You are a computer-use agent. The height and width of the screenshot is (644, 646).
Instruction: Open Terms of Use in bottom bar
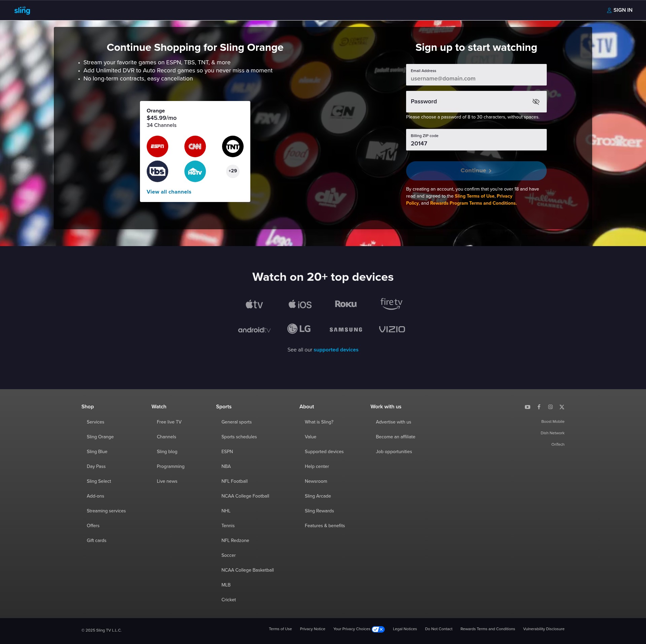click(280, 629)
